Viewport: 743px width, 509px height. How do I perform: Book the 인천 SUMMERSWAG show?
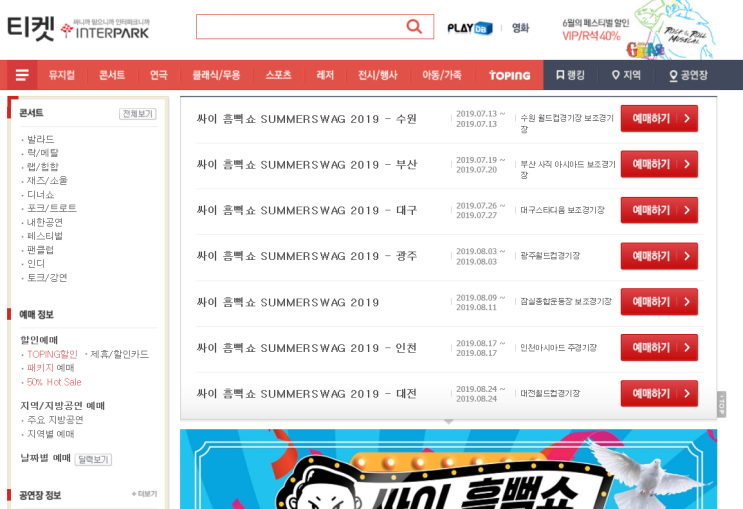click(x=659, y=347)
